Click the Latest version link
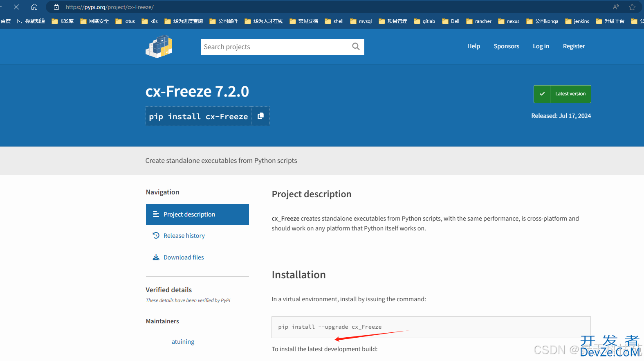Image resolution: width=644 pixels, height=361 pixels. (x=570, y=94)
